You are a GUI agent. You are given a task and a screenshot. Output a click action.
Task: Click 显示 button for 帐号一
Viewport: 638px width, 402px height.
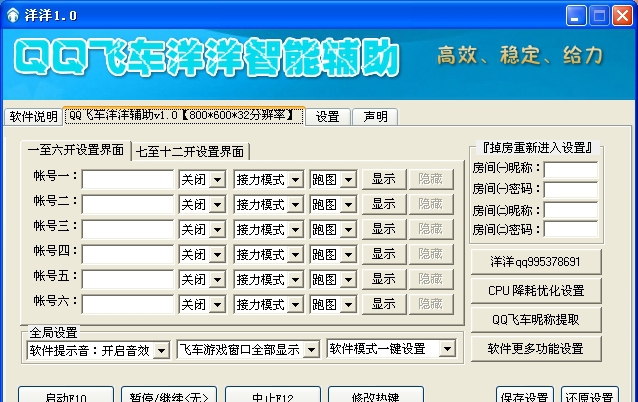tap(384, 179)
